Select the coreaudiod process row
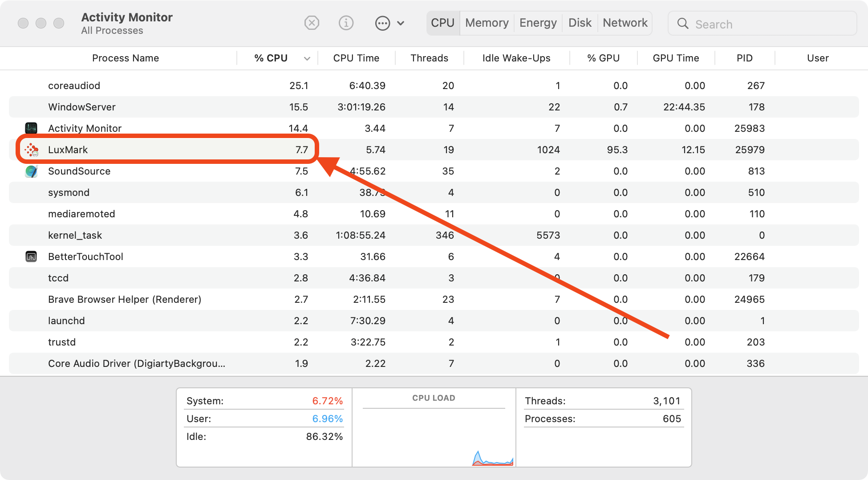The image size is (868, 480). pos(434,85)
